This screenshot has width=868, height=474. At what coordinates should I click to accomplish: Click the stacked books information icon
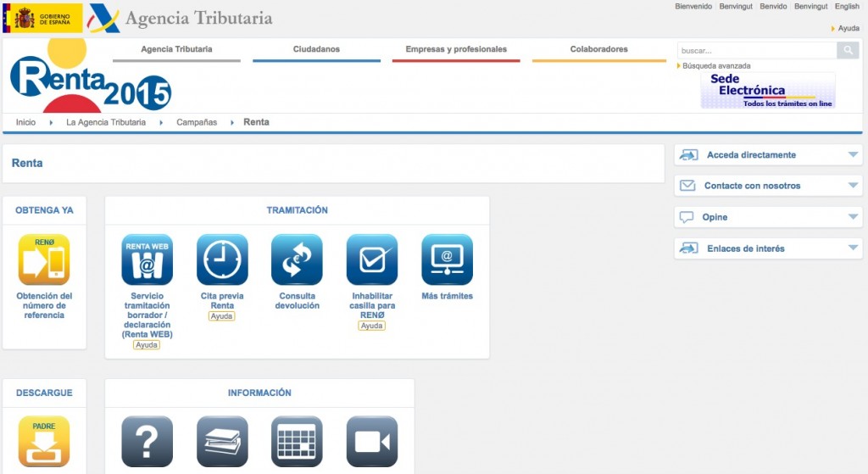tap(222, 441)
